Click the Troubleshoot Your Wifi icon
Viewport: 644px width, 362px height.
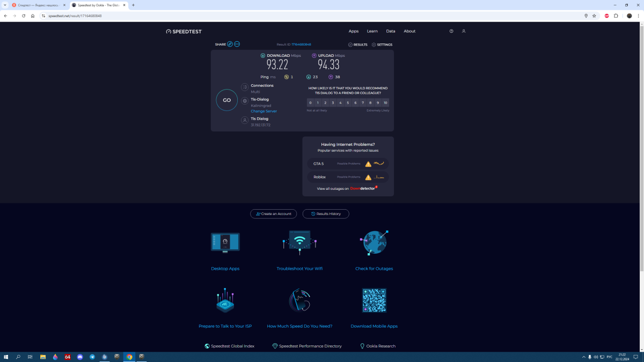pyautogui.click(x=299, y=241)
